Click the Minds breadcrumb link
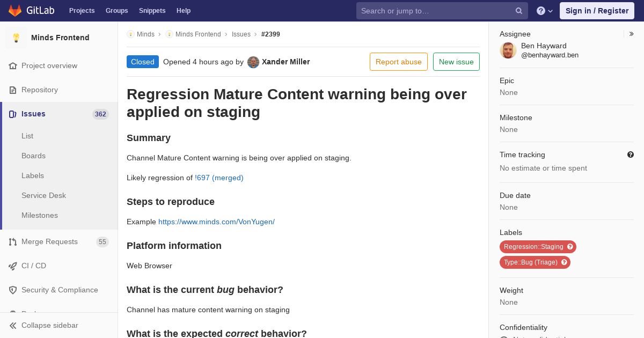 coord(145,34)
